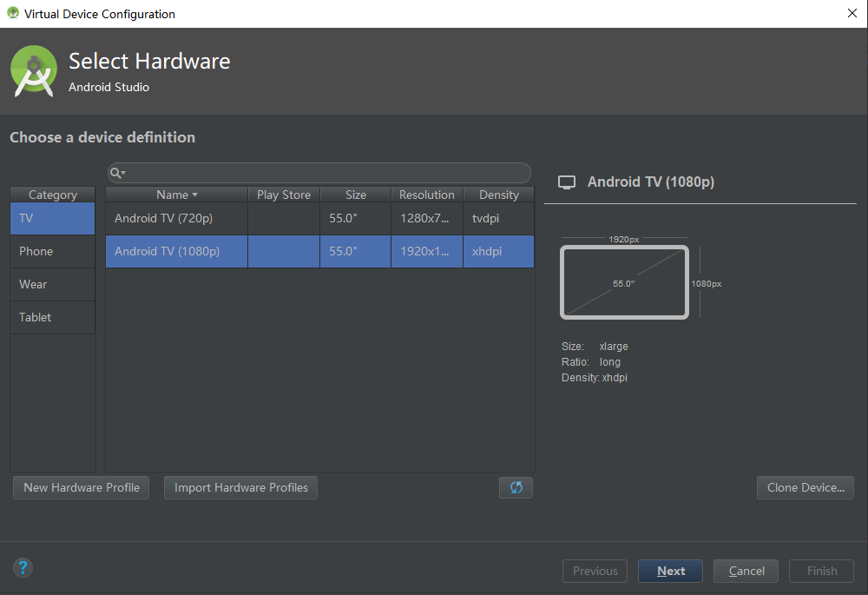The image size is (868, 595).
Task: Click the New Hardware Profile button
Action: 82,487
